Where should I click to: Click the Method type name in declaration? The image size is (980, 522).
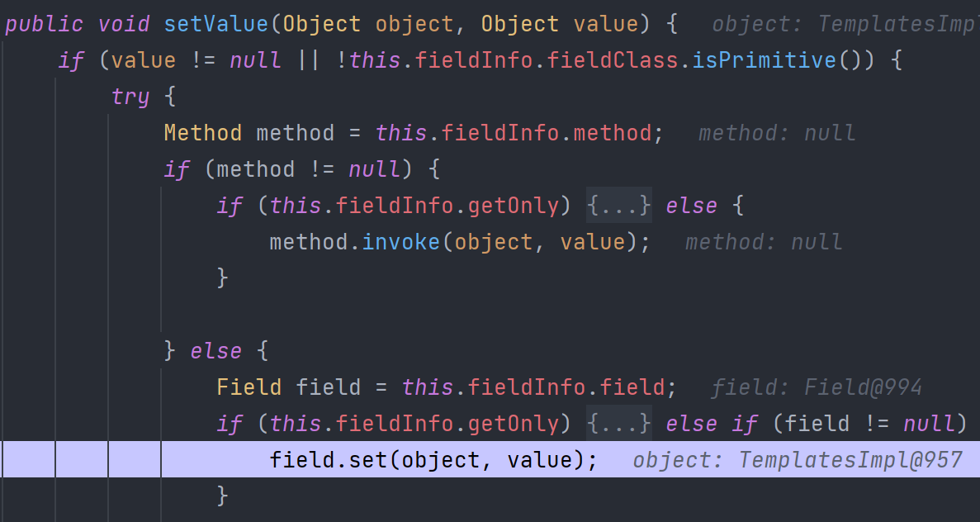tap(203, 133)
